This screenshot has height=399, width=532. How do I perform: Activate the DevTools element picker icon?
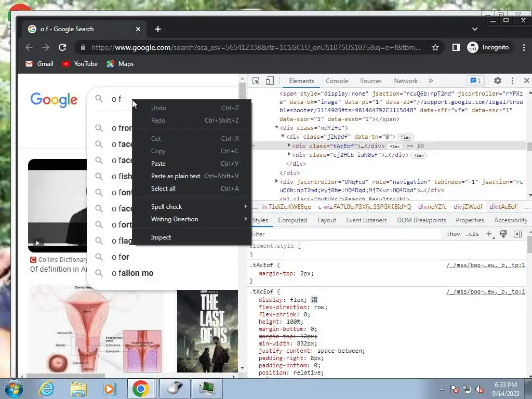pos(256,81)
